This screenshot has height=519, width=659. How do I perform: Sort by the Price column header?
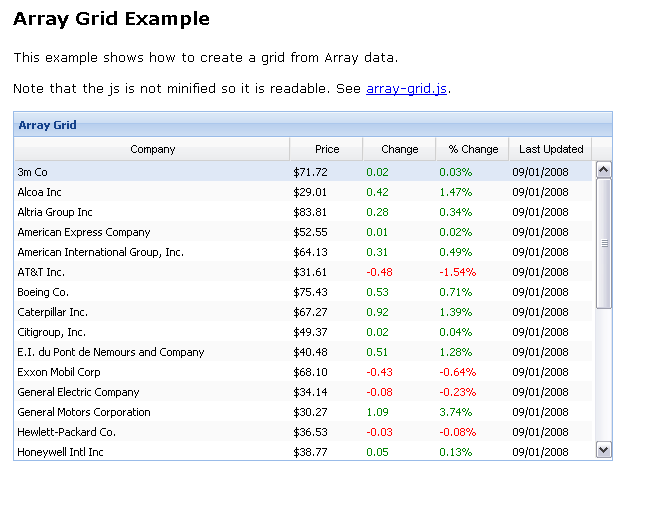click(326, 149)
